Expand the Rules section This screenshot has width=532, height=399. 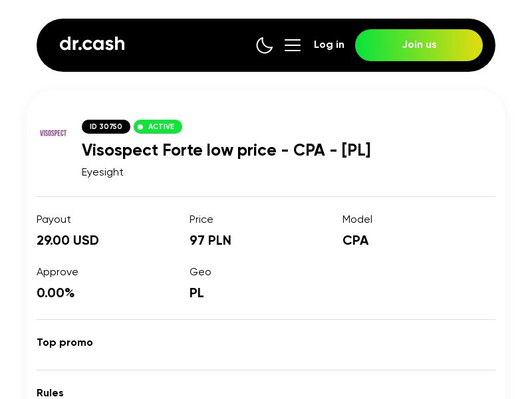click(x=50, y=393)
